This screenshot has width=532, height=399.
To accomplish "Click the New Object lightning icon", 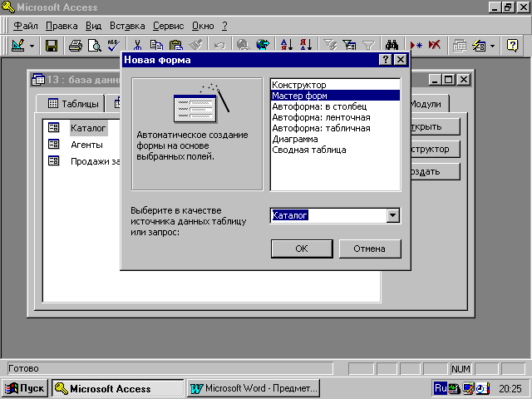I will click(479, 46).
